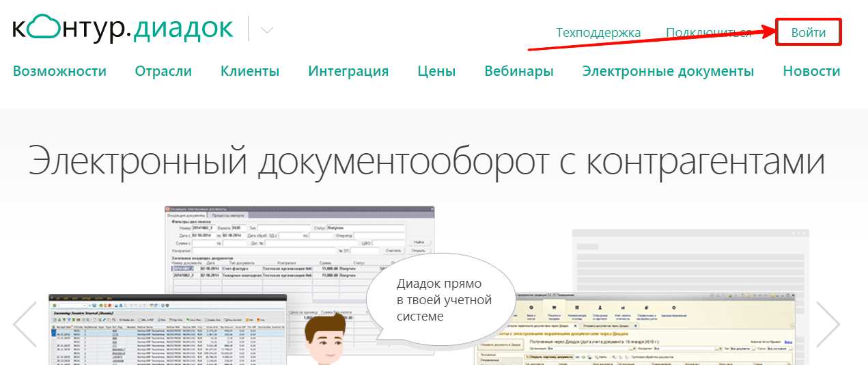Expand the product chevron beside the Диадок logo
The width and height of the screenshot is (868, 365).
pyautogui.click(x=267, y=30)
